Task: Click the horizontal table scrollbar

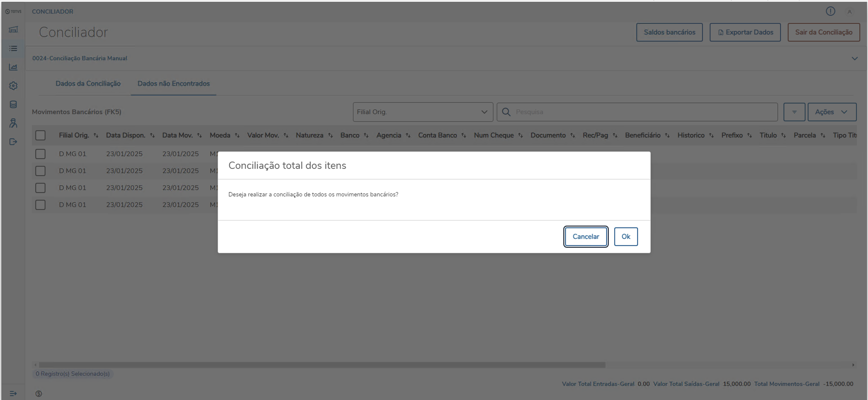Action: coord(322,365)
